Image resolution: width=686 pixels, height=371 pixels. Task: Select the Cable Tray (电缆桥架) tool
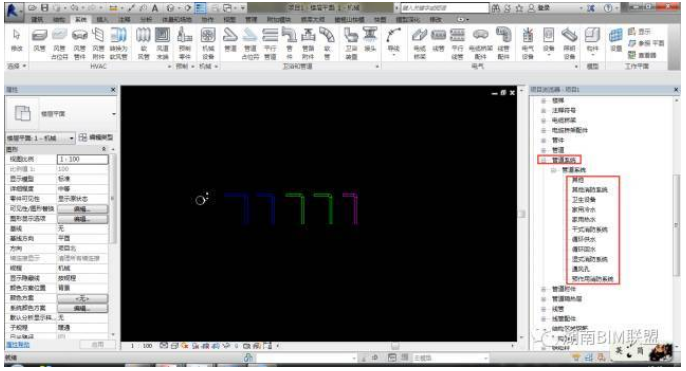tap(420, 43)
